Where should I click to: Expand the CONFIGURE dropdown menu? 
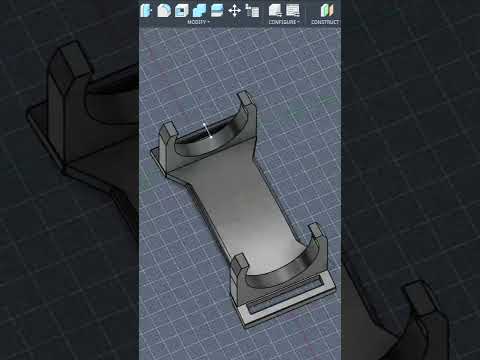click(x=284, y=22)
